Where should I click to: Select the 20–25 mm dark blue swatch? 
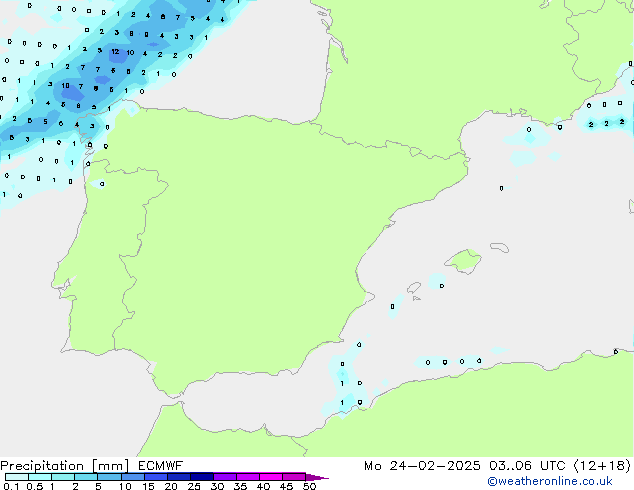(x=178, y=477)
